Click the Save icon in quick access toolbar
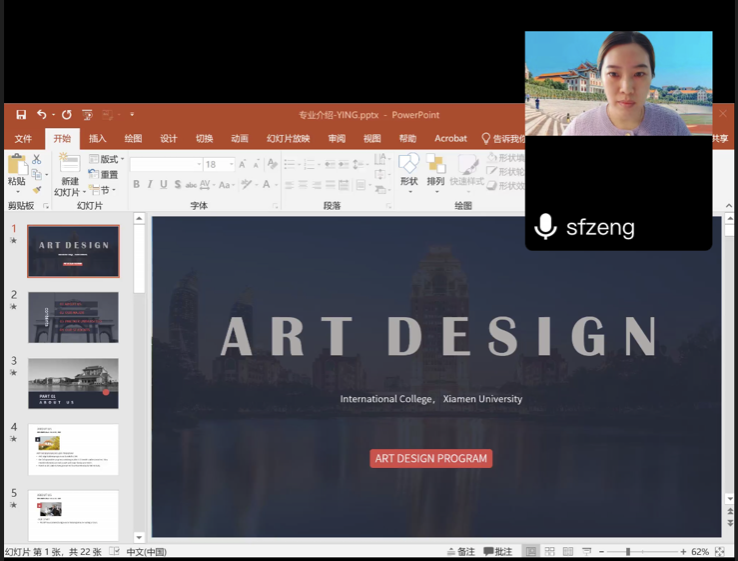738x561 pixels. (x=19, y=115)
